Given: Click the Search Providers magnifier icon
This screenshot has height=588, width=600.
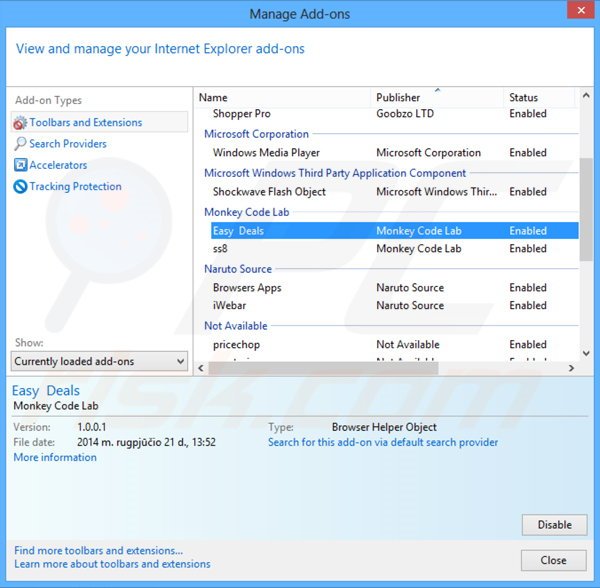Looking at the screenshot, I should (20, 144).
